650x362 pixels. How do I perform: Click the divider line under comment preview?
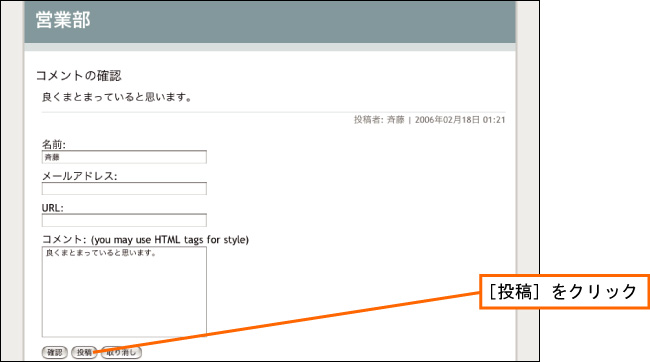pos(274,112)
